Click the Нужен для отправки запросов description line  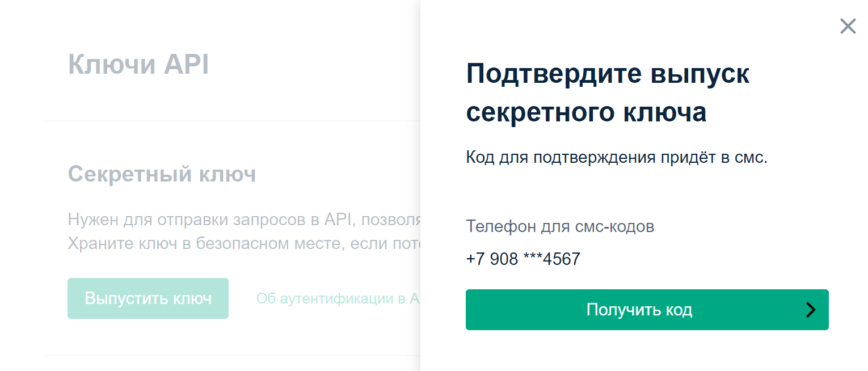pyautogui.click(x=244, y=220)
